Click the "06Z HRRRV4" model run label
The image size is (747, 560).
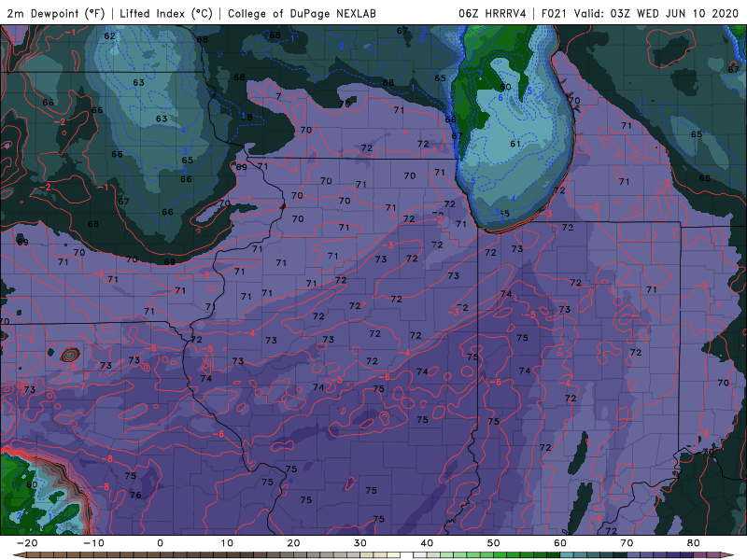493,13
